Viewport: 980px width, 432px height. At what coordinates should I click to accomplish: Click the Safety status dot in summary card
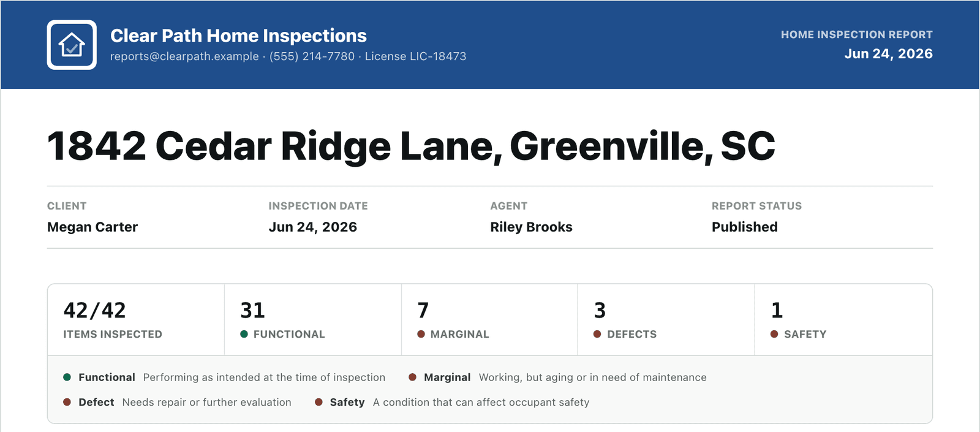click(x=774, y=334)
